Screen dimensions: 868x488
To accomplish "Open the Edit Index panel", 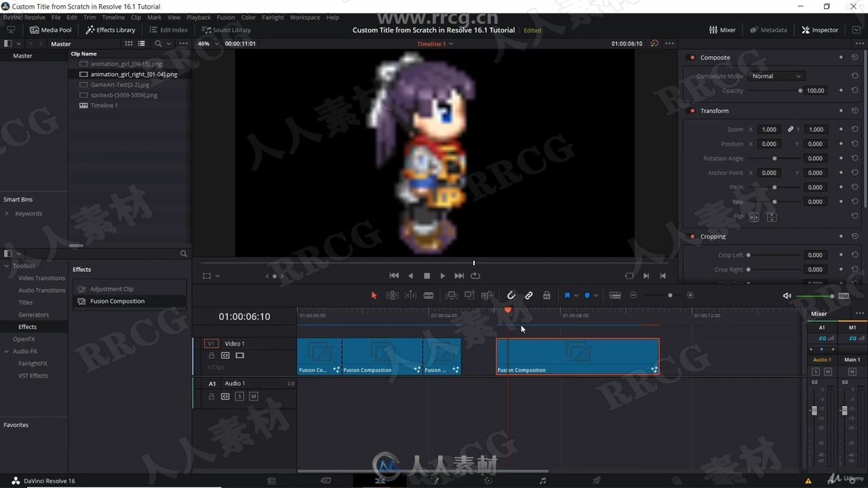I will pyautogui.click(x=168, y=30).
